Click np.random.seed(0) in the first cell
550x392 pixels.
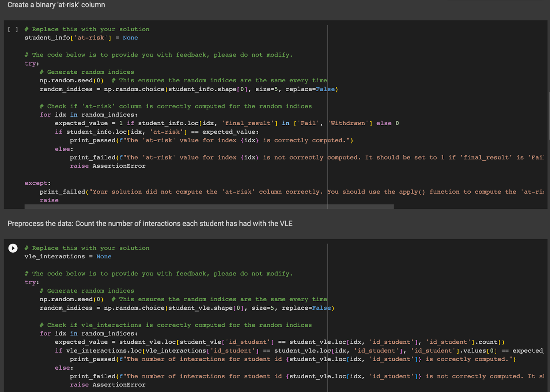pyautogui.click(x=71, y=80)
